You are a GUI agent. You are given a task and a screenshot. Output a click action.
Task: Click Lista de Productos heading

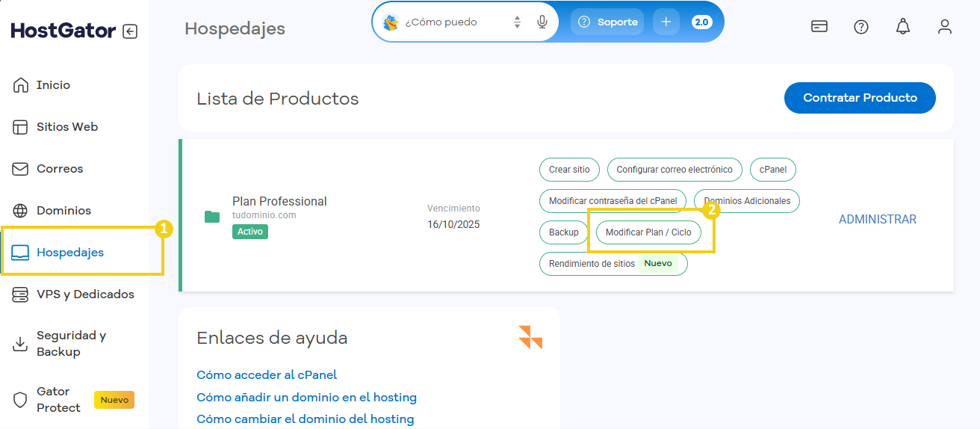pos(278,99)
